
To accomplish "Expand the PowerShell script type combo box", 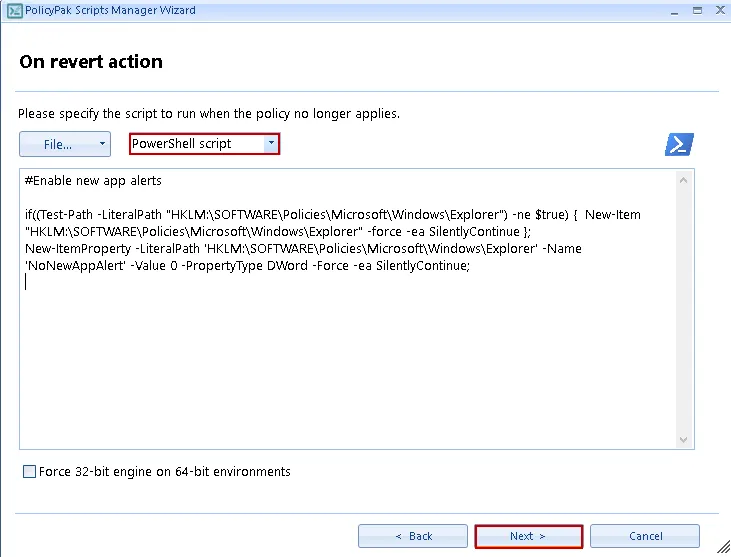I will [271, 144].
